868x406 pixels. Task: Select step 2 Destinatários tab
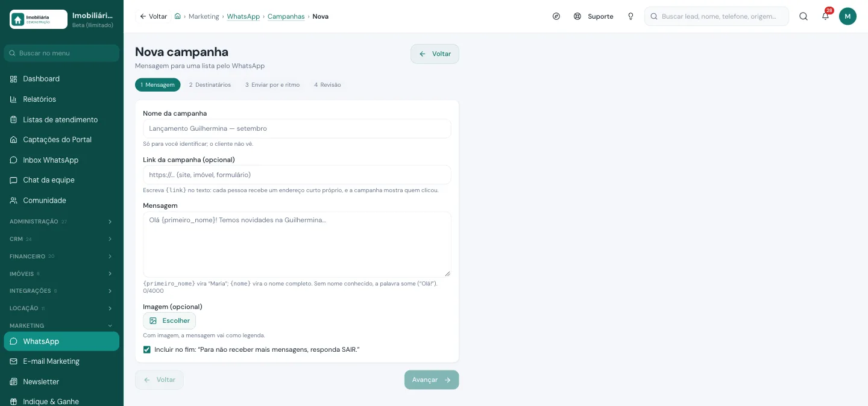coord(210,85)
